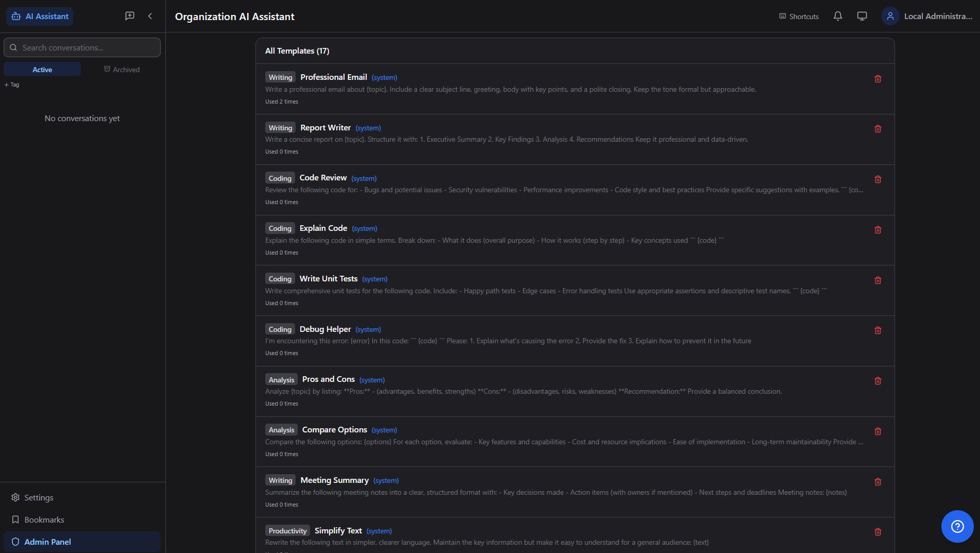Viewport: 980px width, 553px height.
Task: Select the Active conversations tab
Action: coord(42,70)
